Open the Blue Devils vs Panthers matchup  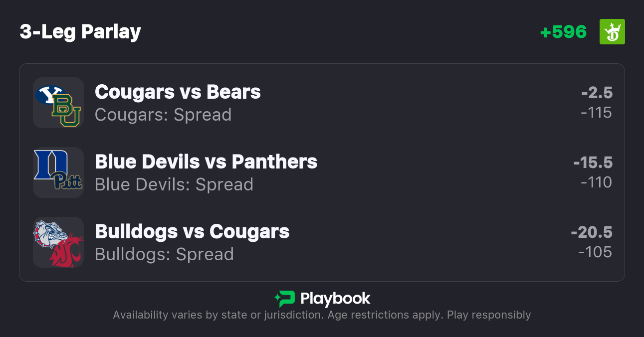206,162
